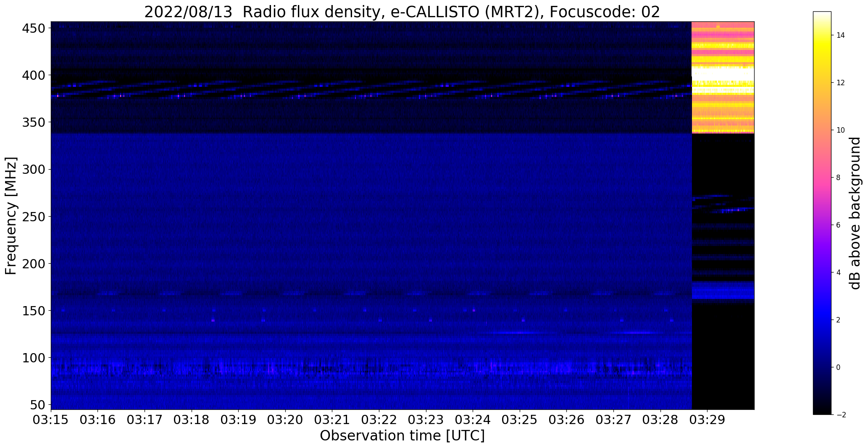Click the 400 frequency tick label
Viewport: 868px width, 448px height.
tap(34, 76)
